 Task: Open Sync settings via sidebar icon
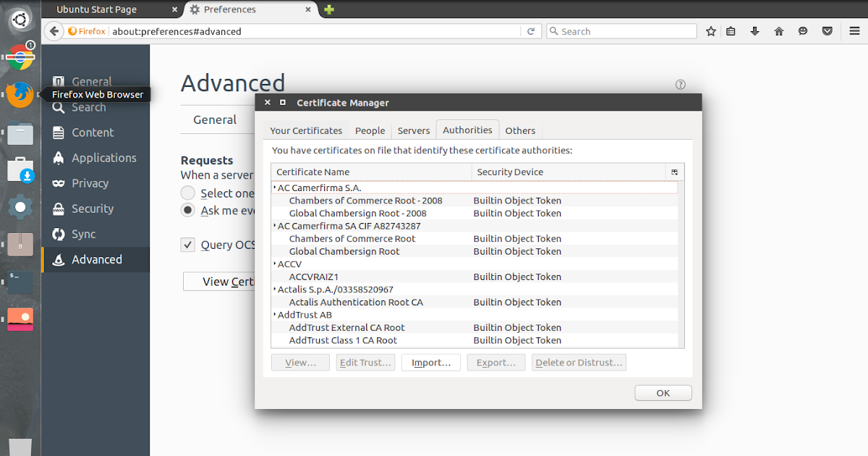pos(58,233)
